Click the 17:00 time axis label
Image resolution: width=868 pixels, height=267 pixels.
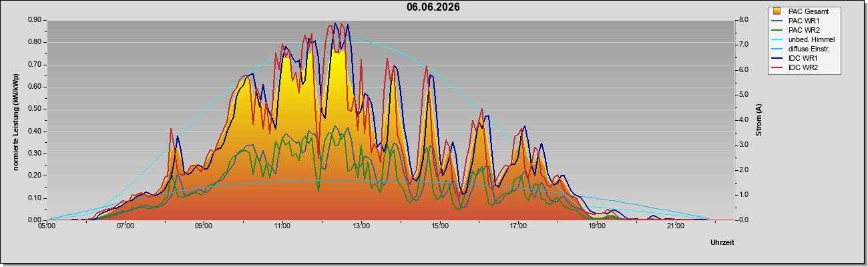click(518, 227)
